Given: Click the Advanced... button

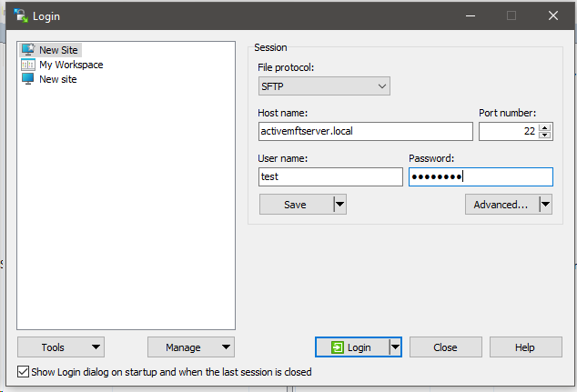Looking at the screenshot, I should click(501, 205).
